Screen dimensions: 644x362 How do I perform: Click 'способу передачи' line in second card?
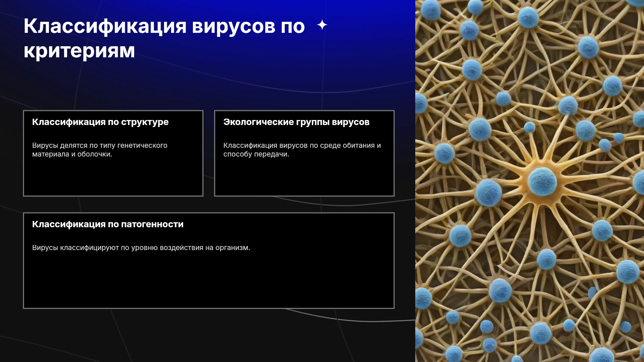tap(256, 154)
